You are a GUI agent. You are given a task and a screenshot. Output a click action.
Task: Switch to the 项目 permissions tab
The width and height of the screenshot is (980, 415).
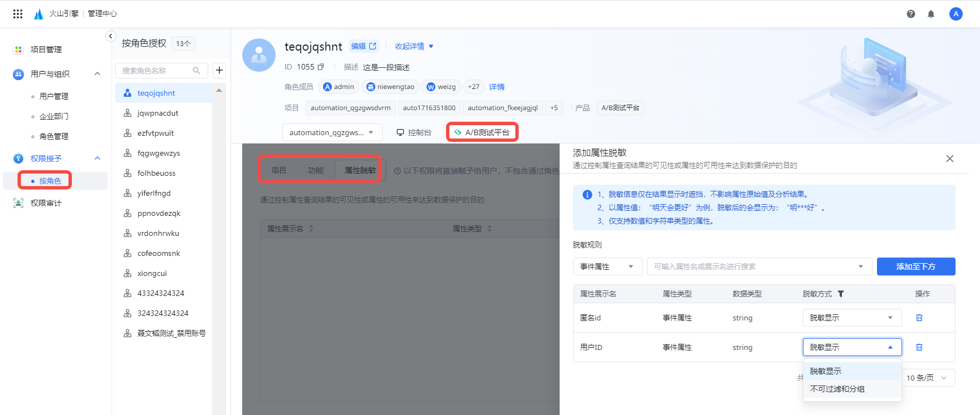tap(278, 170)
